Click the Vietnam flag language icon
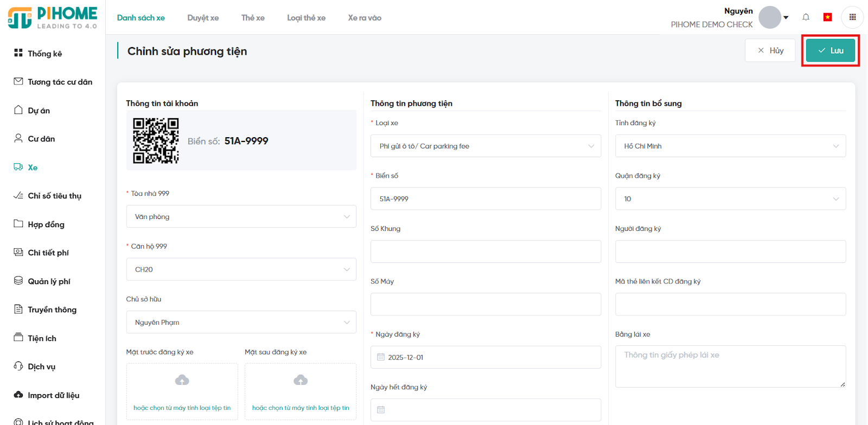868x425 pixels. point(827,17)
